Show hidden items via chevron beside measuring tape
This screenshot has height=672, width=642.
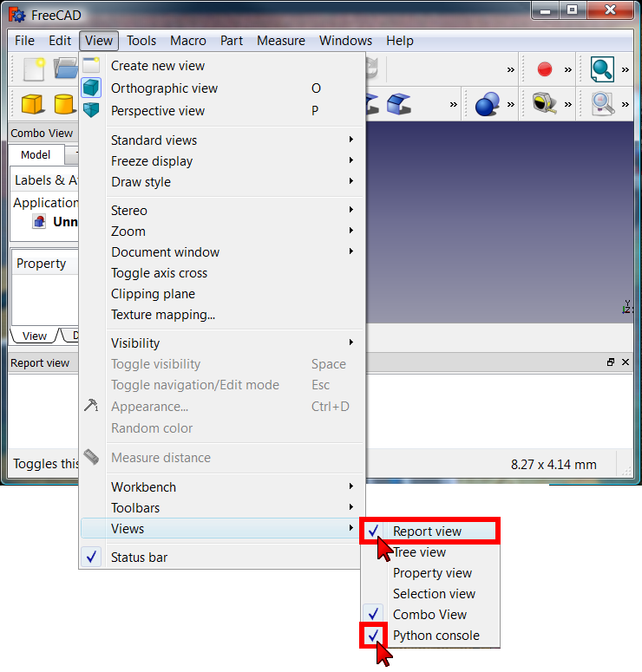(x=567, y=104)
